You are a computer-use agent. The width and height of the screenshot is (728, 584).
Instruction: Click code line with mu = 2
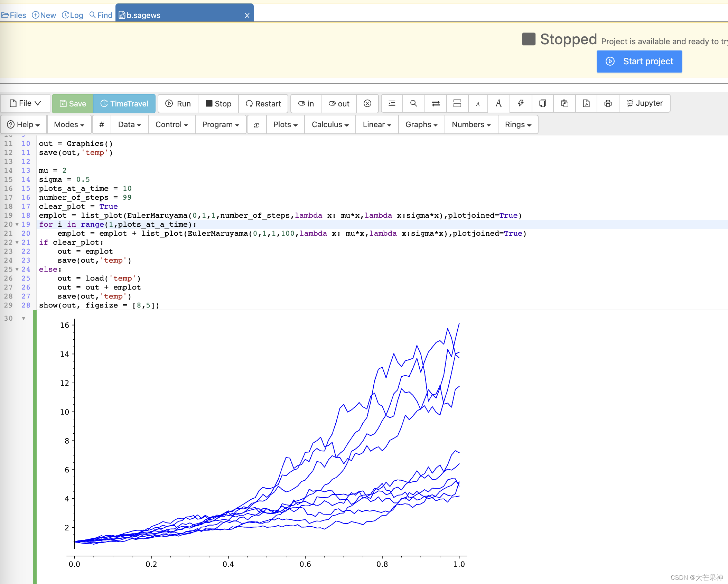pos(53,170)
